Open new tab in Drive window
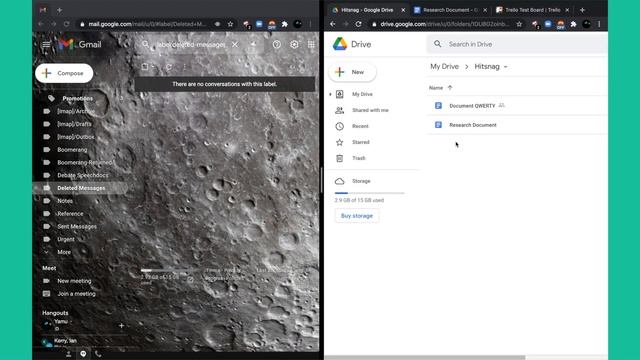 pos(582,10)
